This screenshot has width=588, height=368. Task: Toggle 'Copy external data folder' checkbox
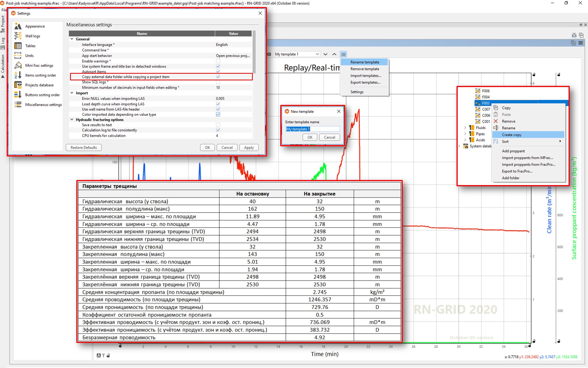(218, 77)
